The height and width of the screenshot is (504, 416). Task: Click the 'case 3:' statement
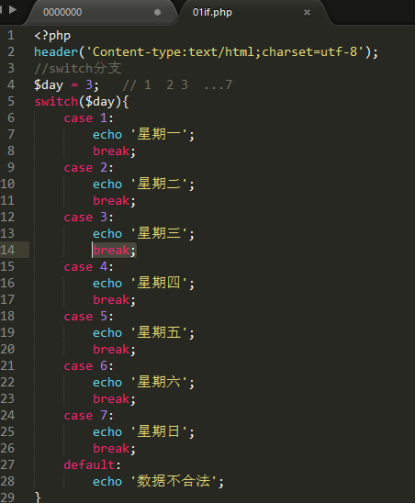[x=88, y=217]
